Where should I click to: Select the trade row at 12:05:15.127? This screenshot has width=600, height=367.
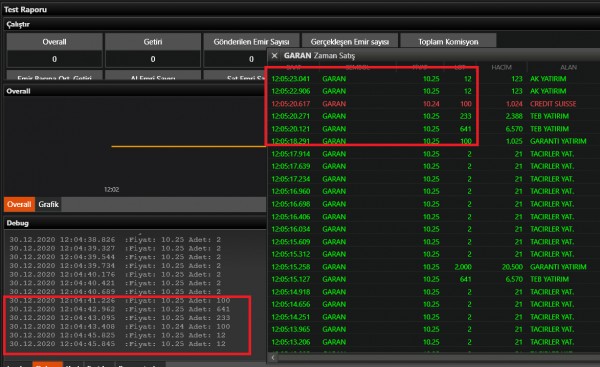pyautogui.click(x=434, y=279)
